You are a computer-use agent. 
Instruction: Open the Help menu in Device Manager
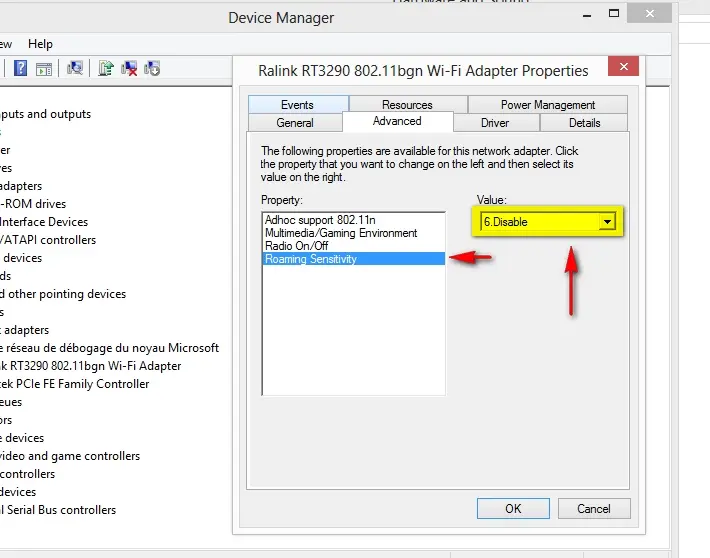(40, 44)
